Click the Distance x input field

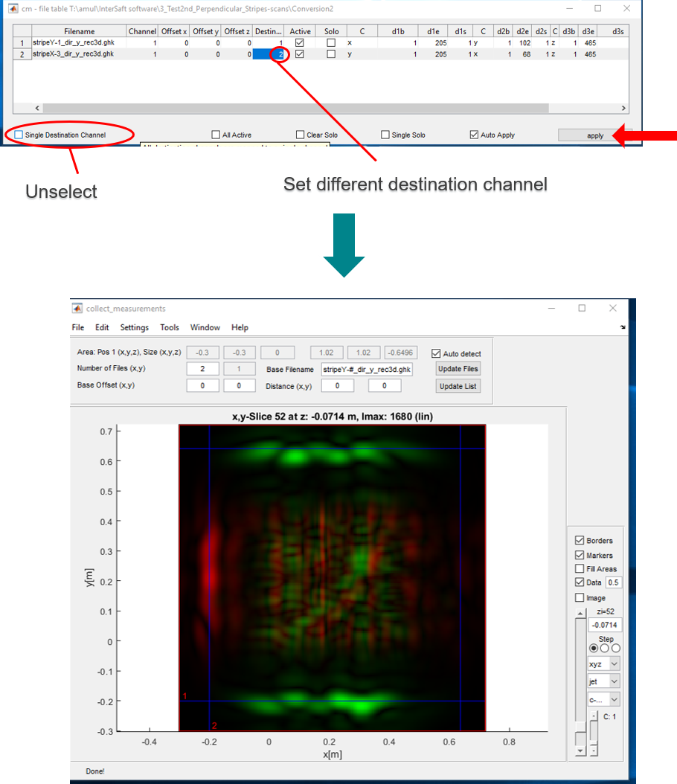point(338,385)
